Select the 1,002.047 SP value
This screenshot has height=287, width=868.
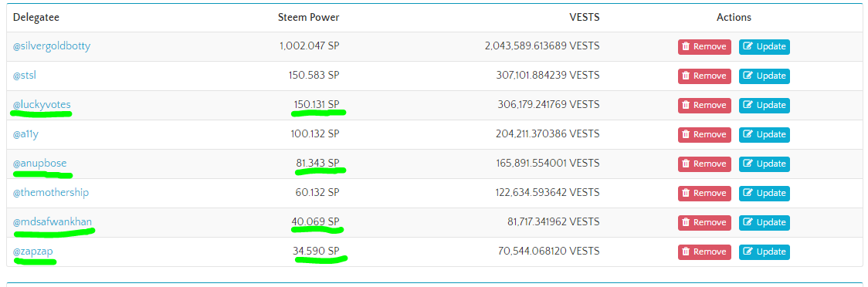(310, 46)
